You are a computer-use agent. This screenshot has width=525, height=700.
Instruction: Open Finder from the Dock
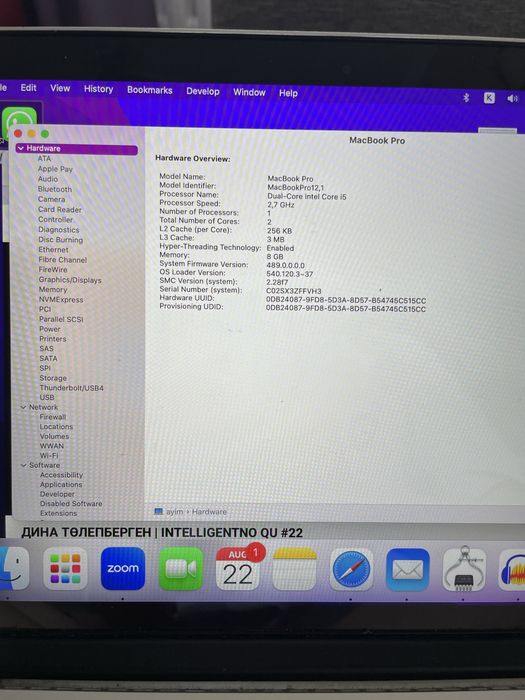pyautogui.click(x=13, y=568)
